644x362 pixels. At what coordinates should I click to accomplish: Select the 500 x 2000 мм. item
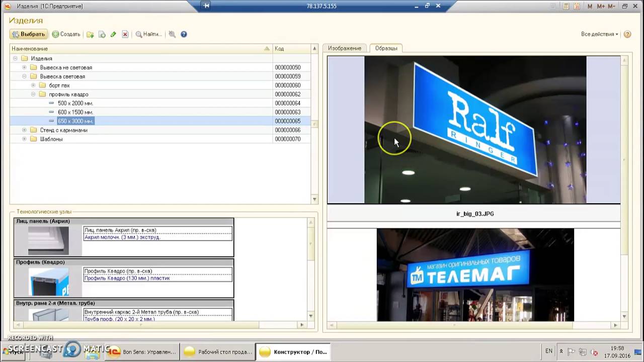click(75, 103)
